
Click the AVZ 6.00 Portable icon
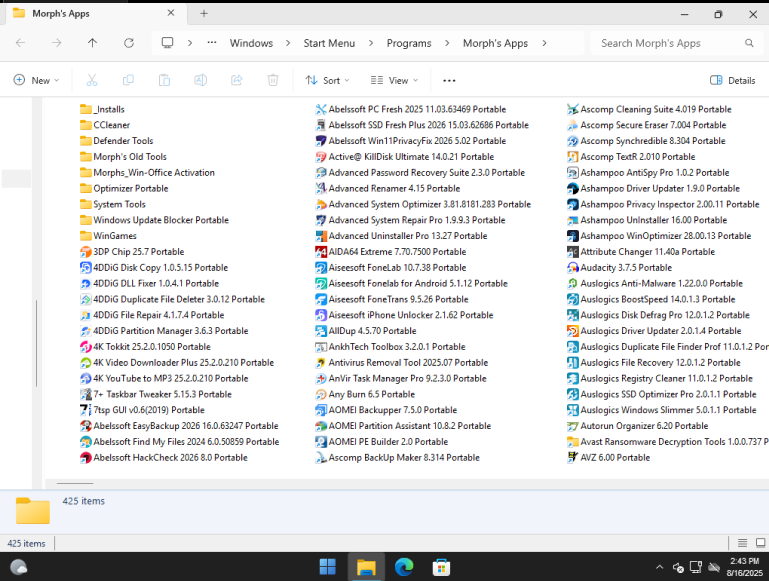572,457
